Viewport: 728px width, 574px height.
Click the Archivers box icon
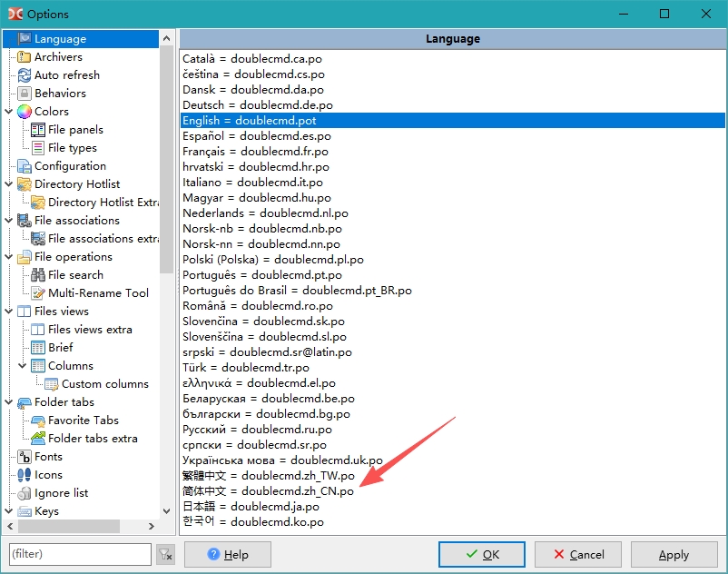pos(25,56)
